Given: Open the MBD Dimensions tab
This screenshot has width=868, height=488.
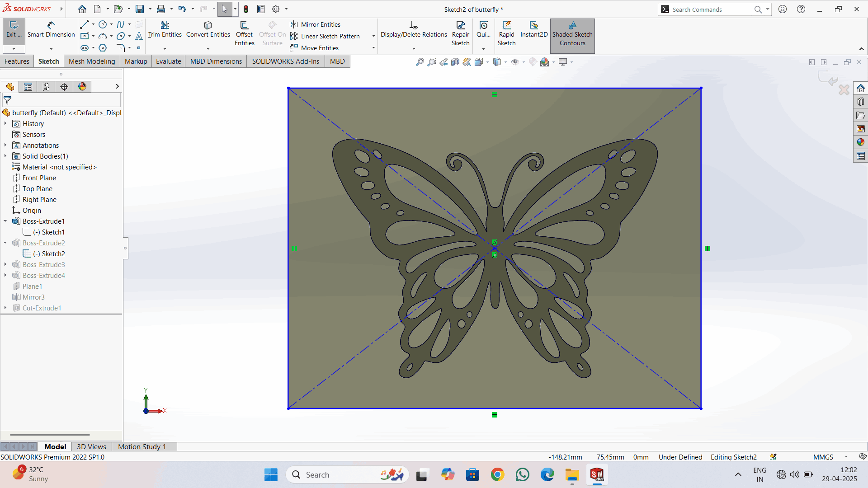Looking at the screenshot, I should (216, 61).
